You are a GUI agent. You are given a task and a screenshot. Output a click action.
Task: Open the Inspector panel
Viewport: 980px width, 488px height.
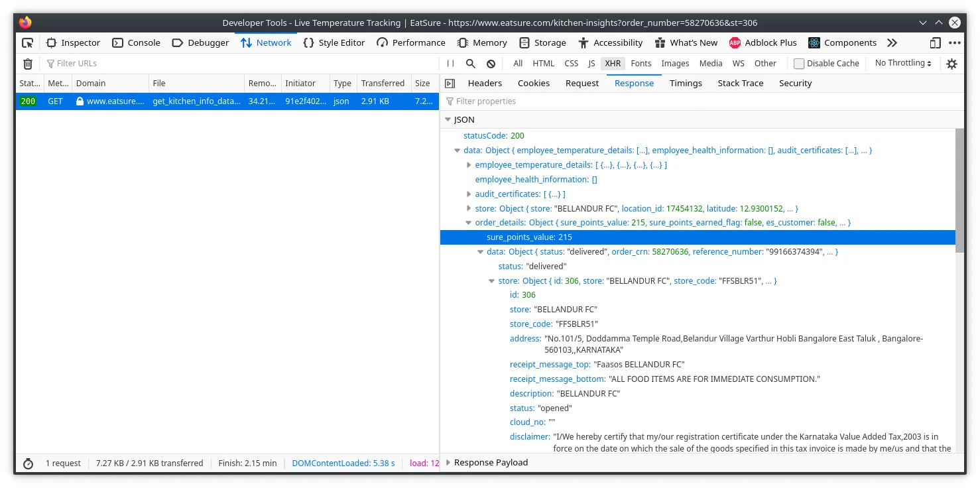coord(73,43)
